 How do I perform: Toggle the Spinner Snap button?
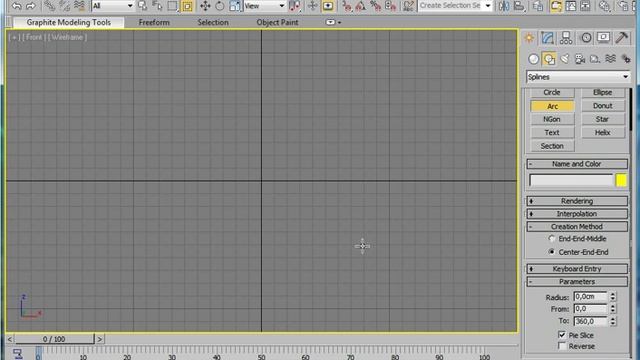point(391,6)
